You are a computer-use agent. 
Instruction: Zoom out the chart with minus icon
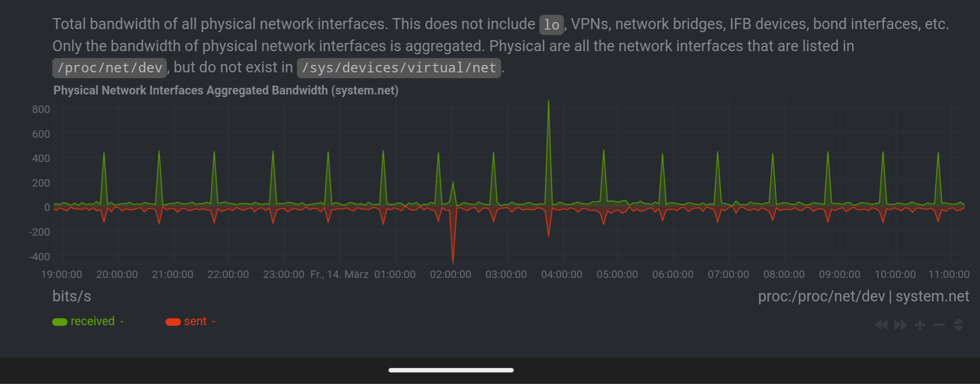coord(939,325)
